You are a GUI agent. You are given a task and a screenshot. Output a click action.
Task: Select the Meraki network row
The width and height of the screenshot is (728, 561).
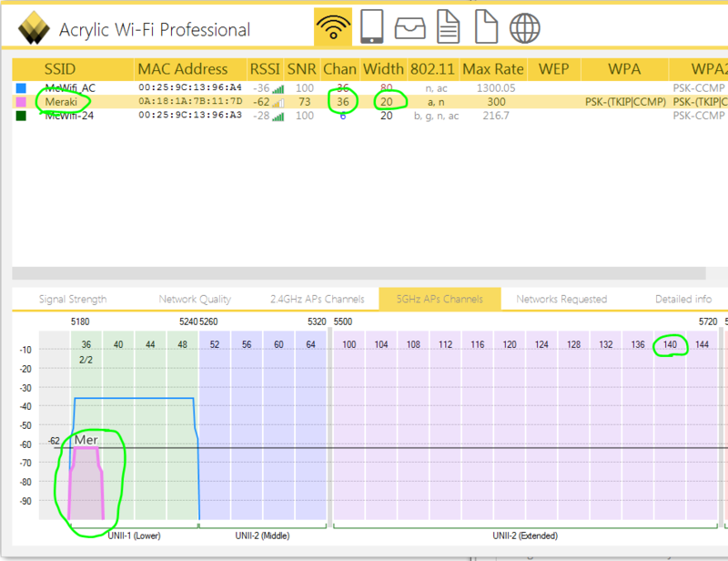pos(369,102)
